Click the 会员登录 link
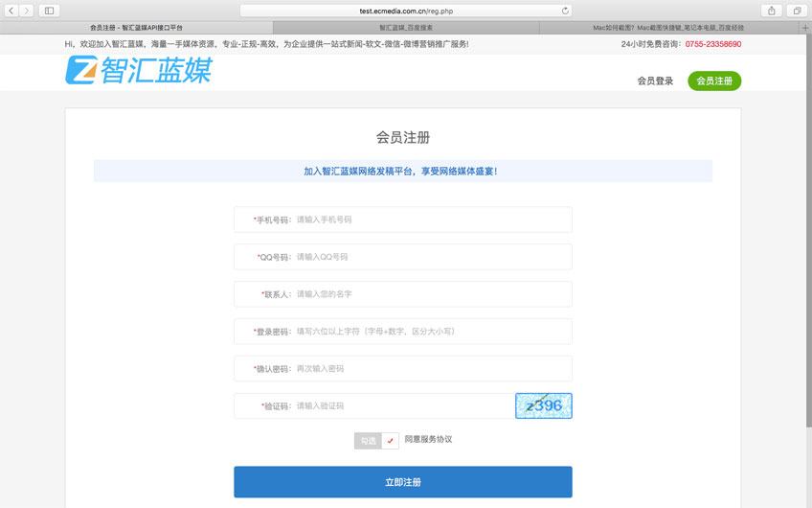The width and height of the screenshot is (812, 508). point(655,81)
